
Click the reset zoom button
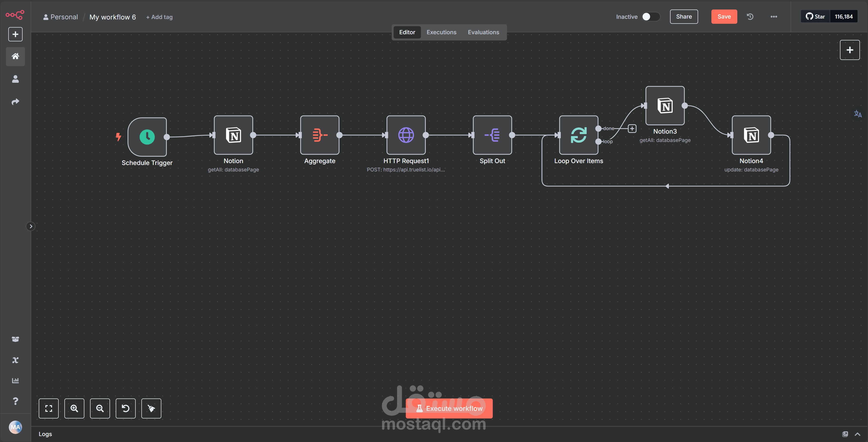(125, 408)
